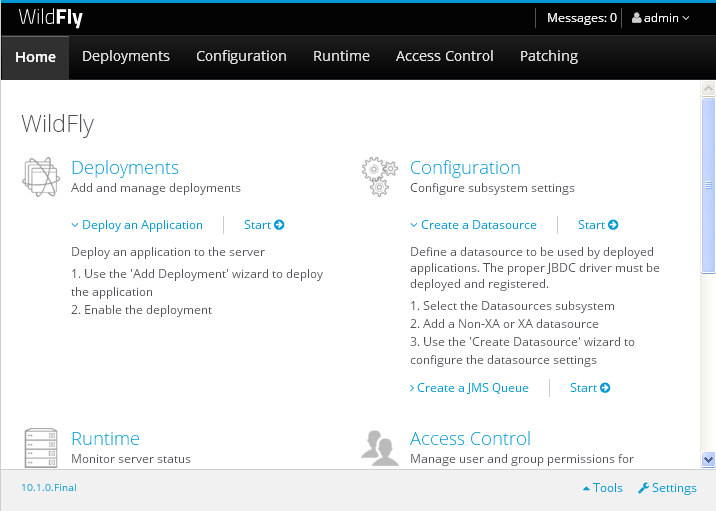Image resolution: width=716 pixels, height=511 pixels.
Task: Open the Access Control heading link
Action: point(470,439)
